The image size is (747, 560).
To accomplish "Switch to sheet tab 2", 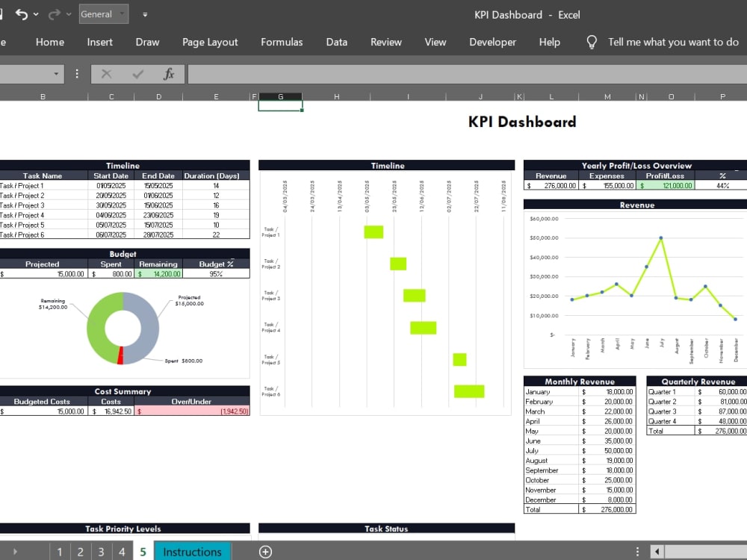I will [81, 552].
